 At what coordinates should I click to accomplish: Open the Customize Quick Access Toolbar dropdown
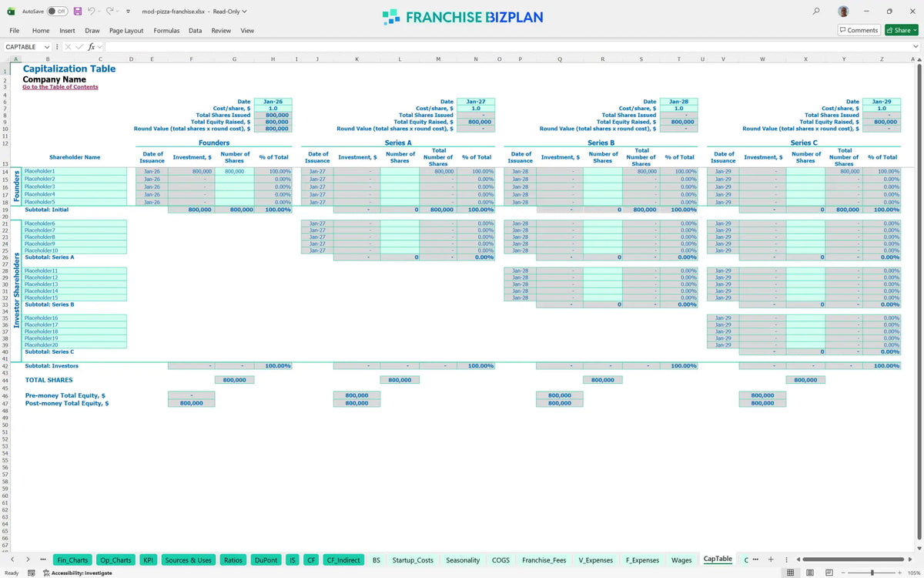127,12
